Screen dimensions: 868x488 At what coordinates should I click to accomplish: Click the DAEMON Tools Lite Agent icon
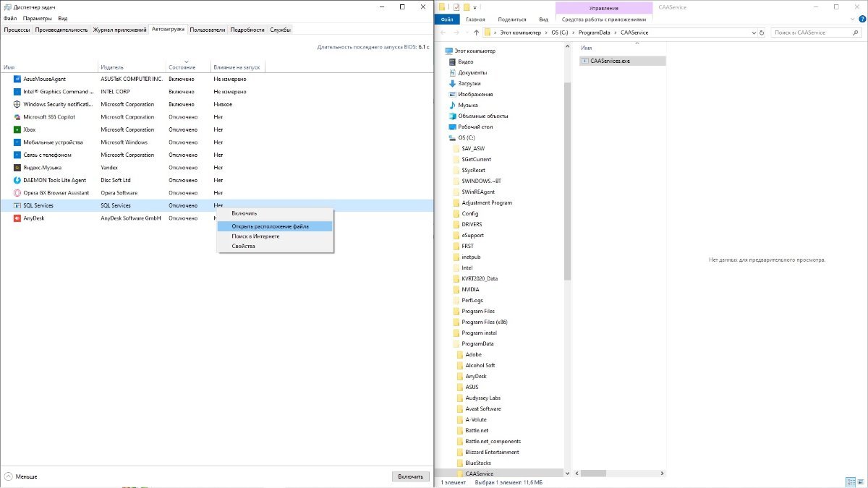coord(17,180)
